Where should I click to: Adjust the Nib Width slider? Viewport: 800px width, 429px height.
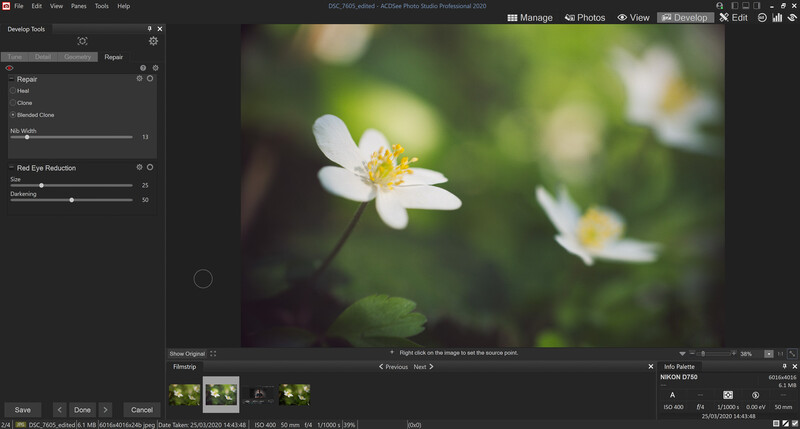71,137
